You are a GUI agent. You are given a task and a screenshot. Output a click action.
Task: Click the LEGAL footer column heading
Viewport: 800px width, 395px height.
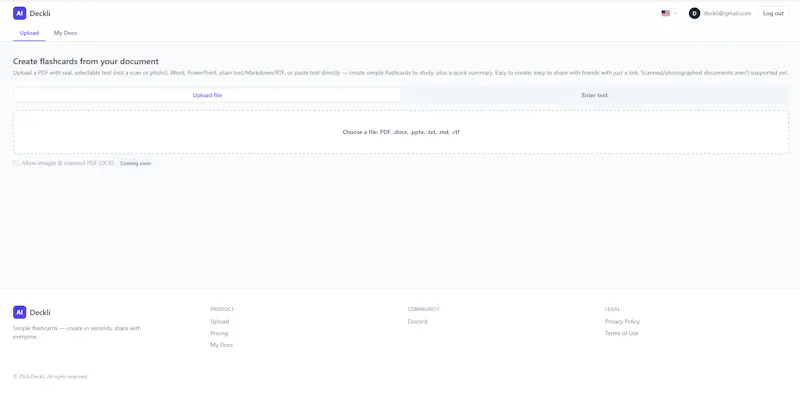click(x=613, y=309)
